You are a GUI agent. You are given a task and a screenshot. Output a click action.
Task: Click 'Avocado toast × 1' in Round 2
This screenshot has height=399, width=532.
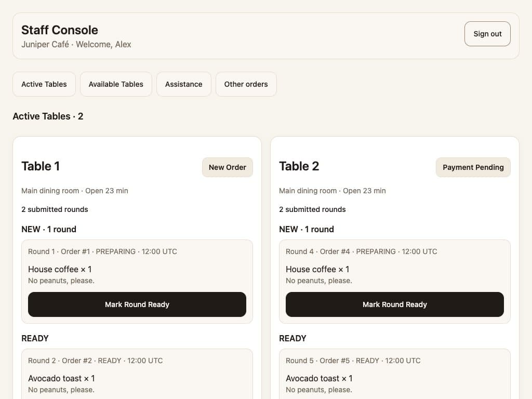tap(61, 378)
